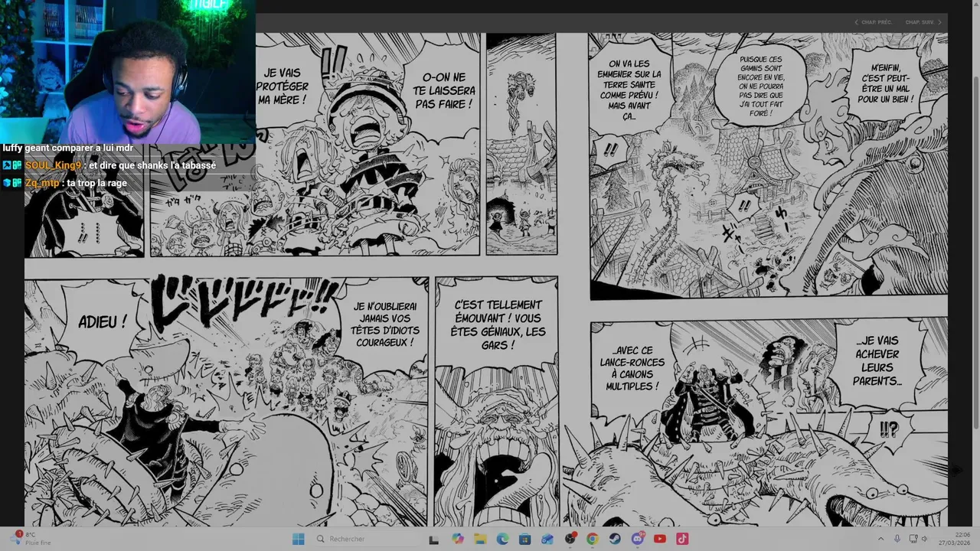Click 'JE VAIS PROTÉGER MA MÈRE !' bubble
Viewport: 980px width, 551px height.
click(x=283, y=87)
